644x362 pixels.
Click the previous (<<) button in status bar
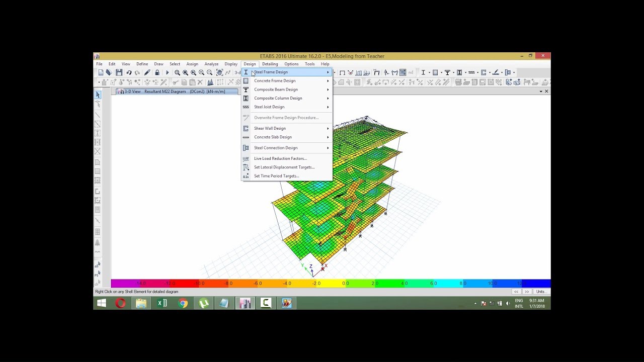pyautogui.click(x=516, y=292)
